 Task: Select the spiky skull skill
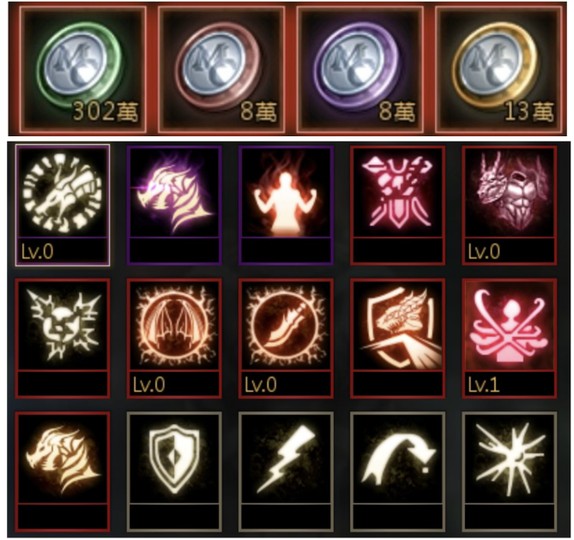[63, 338]
